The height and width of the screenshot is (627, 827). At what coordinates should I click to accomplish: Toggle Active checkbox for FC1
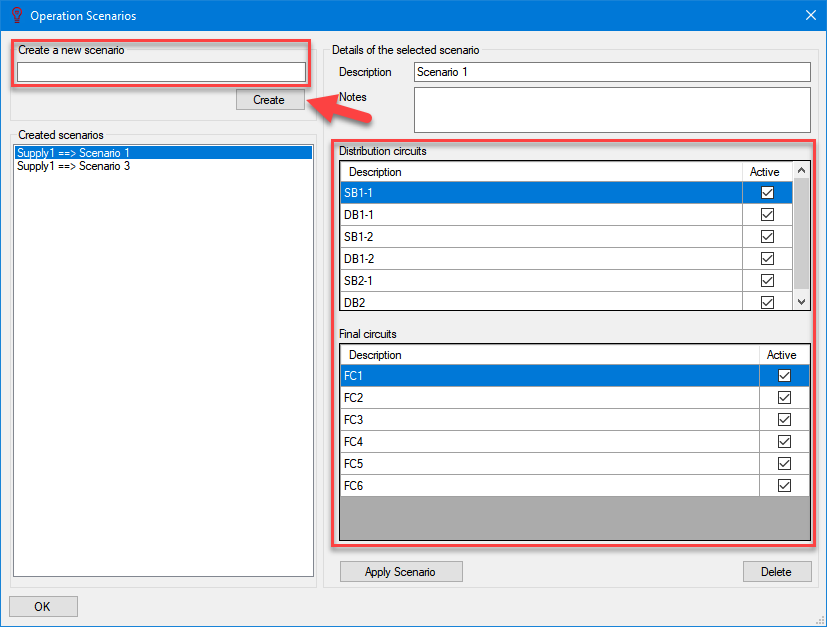[x=784, y=375]
